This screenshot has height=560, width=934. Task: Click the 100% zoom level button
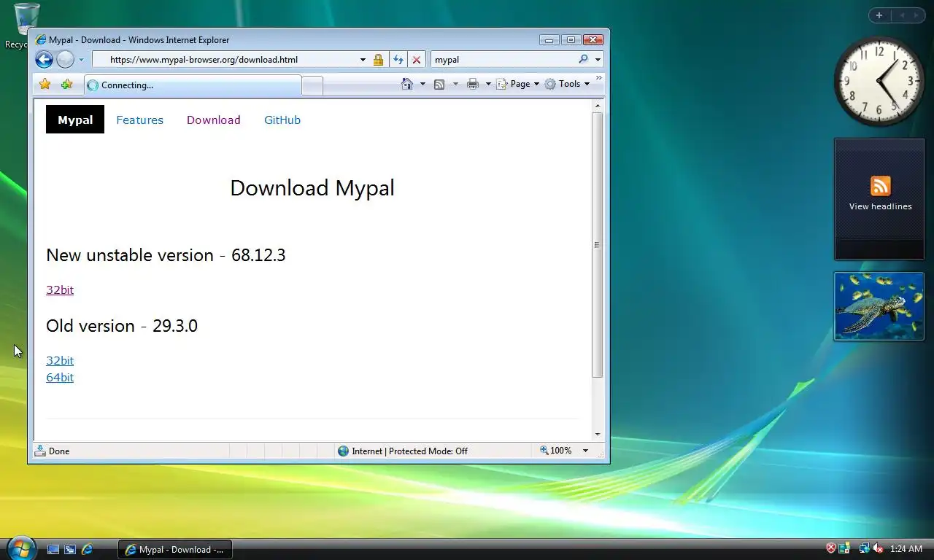click(x=556, y=451)
